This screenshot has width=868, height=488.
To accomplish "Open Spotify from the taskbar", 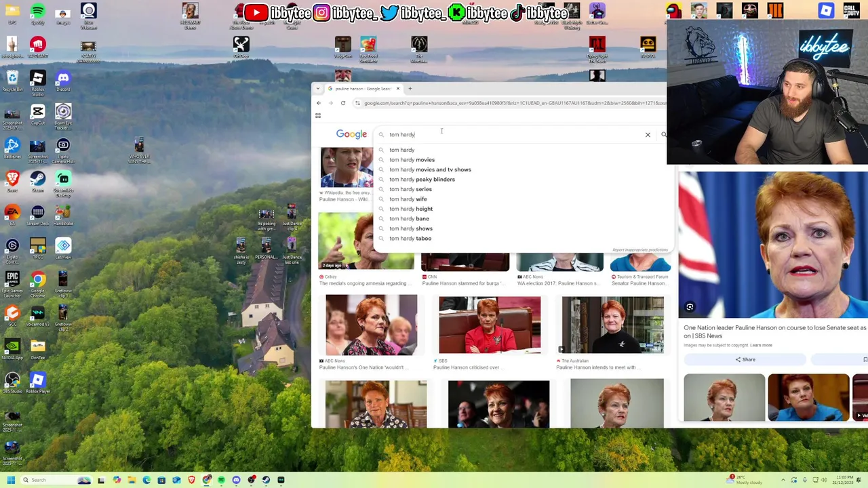I will 221,480.
